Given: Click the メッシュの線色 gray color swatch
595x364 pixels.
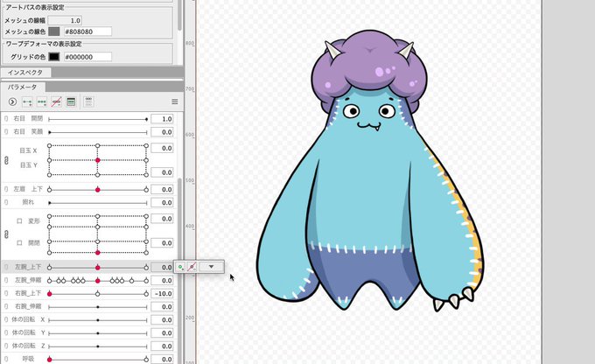Looking at the screenshot, I should (x=54, y=31).
